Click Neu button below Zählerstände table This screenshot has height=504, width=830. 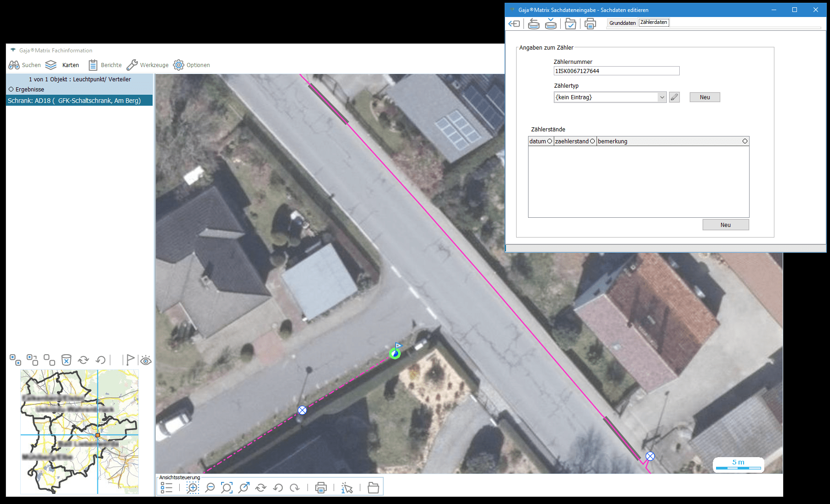[x=725, y=225]
